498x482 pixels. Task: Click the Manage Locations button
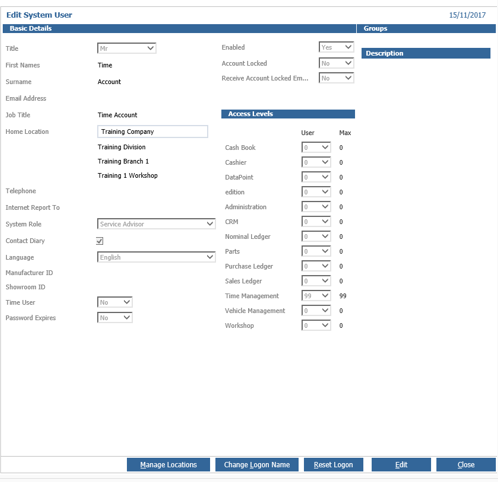point(168,465)
